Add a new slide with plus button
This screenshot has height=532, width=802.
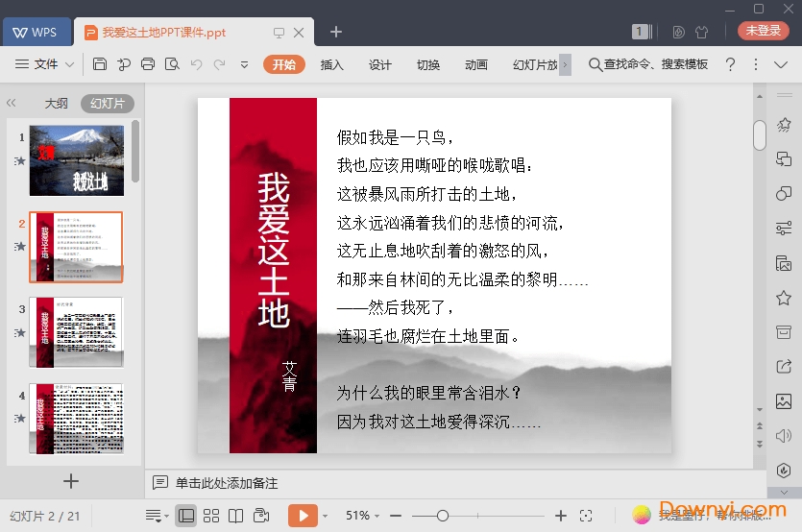pyautogui.click(x=70, y=481)
